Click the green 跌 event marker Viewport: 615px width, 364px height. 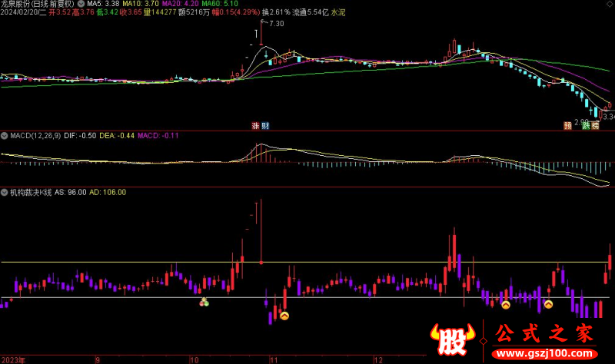point(586,126)
